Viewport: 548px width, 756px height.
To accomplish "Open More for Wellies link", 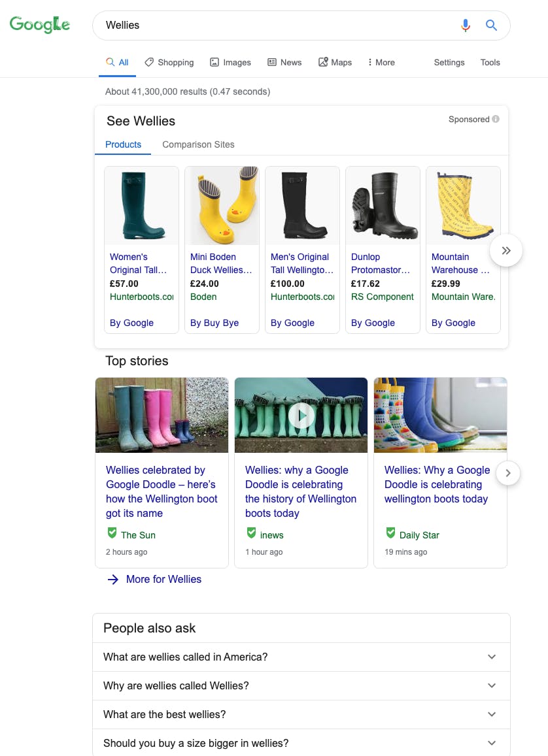I will tap(163, 579).
